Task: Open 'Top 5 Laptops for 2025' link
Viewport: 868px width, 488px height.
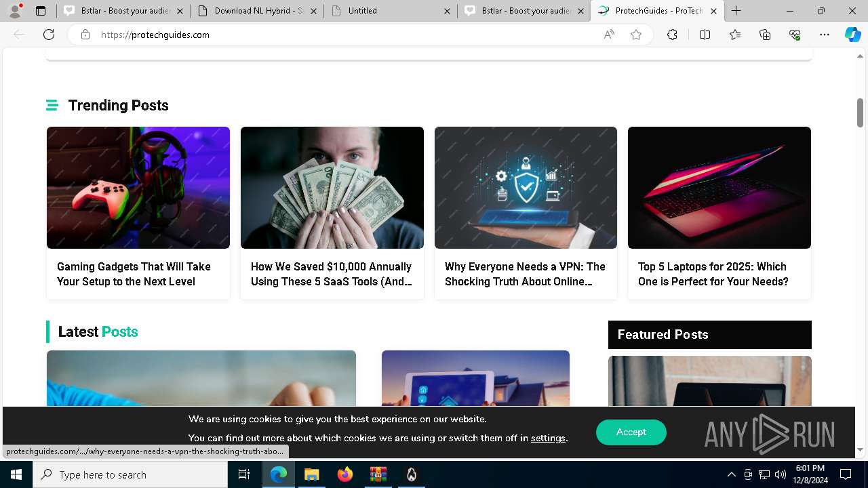Action: [x=713, y=274]
